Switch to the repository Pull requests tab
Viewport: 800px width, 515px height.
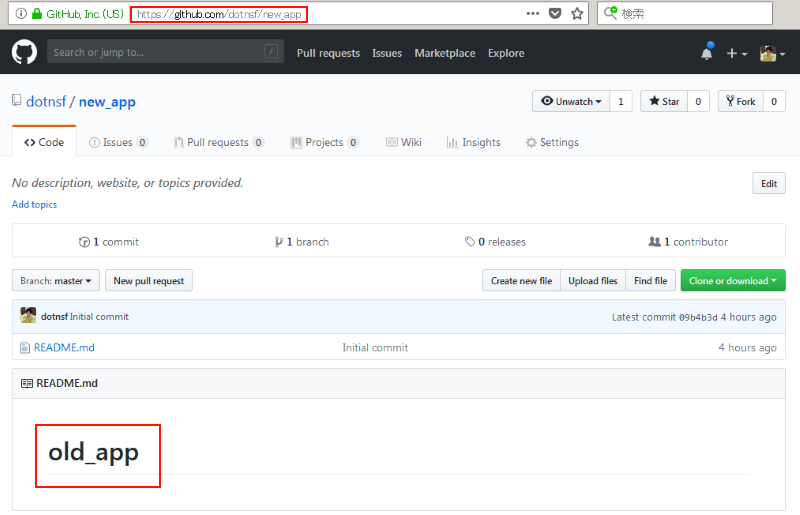click(218, 142)
